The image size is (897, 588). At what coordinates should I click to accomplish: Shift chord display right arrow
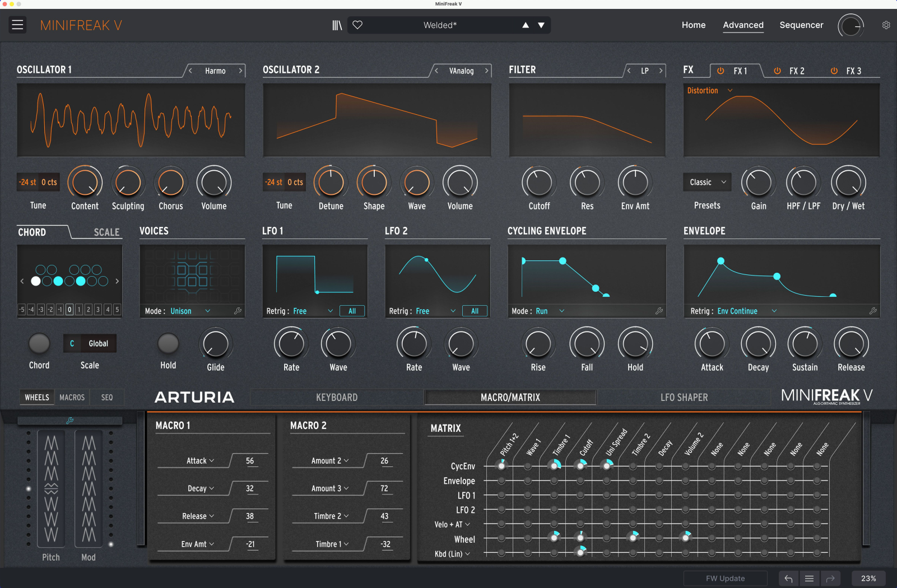[x=117, y=281]
